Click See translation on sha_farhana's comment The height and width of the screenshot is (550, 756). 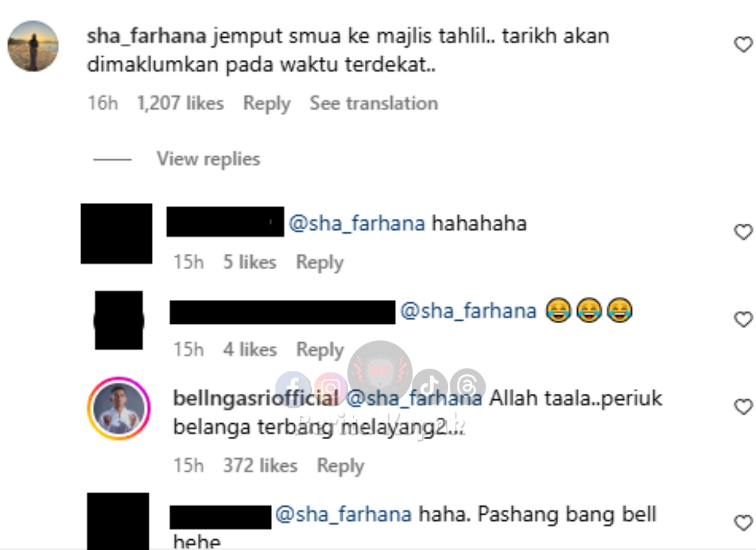tap(374, 103)
